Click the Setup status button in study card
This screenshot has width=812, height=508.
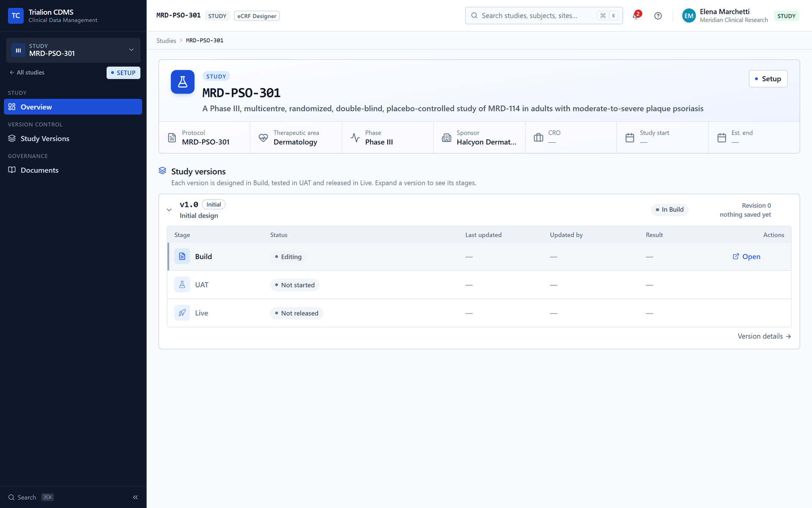click(x=768, y=79)
